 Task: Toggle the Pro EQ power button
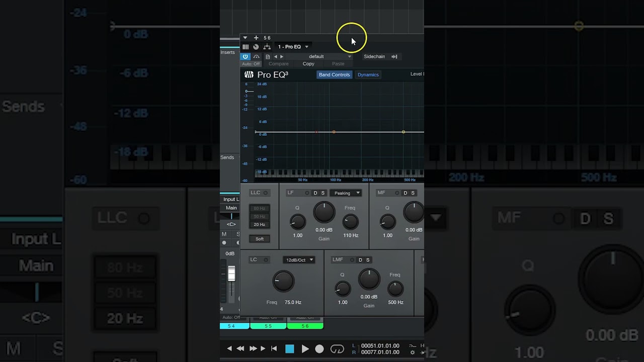click(x=245, y=57)
